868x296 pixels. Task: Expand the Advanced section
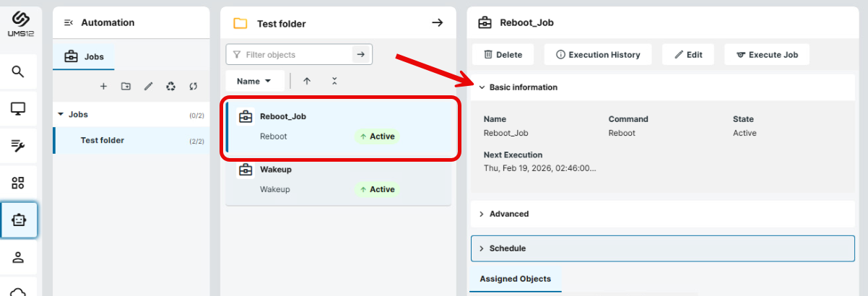pyautogui.click(x=508, y=214)
